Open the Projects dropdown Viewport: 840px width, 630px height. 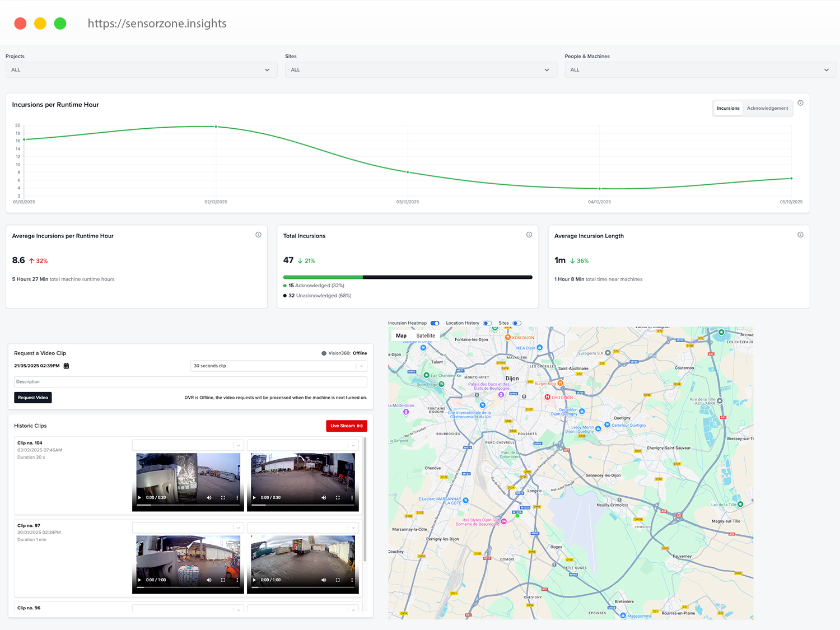(142, 70)
